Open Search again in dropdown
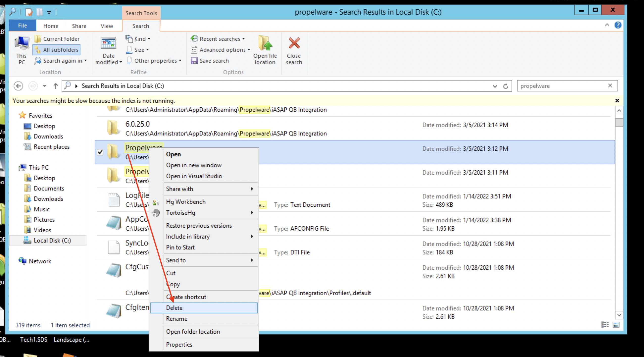 [x=60, y=61]
